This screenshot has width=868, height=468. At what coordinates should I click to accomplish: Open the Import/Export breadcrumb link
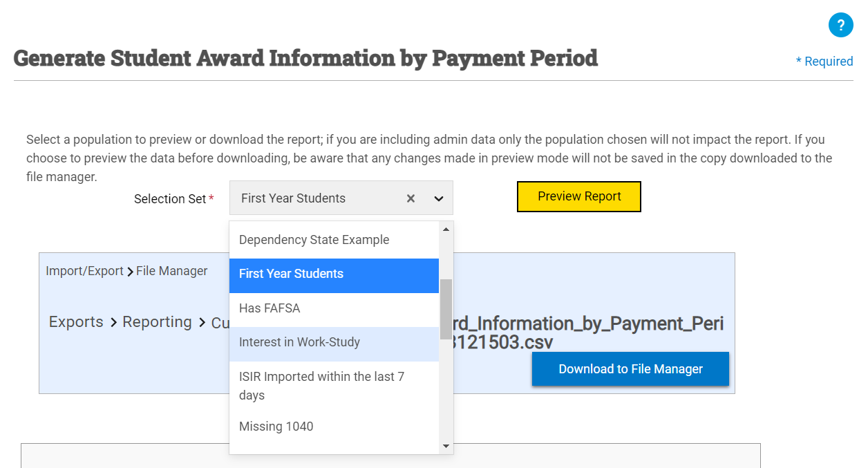pyautogui.click(x=84, y=271)
